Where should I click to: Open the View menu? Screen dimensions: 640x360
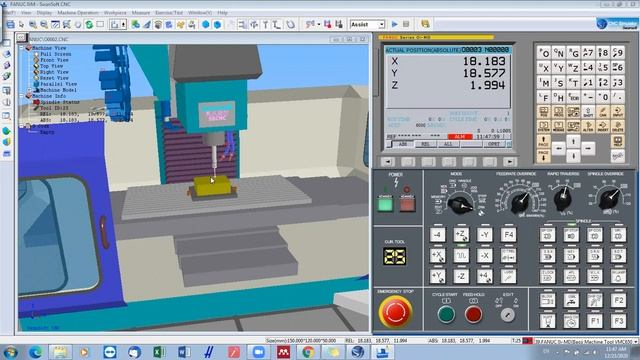[26, 13]
